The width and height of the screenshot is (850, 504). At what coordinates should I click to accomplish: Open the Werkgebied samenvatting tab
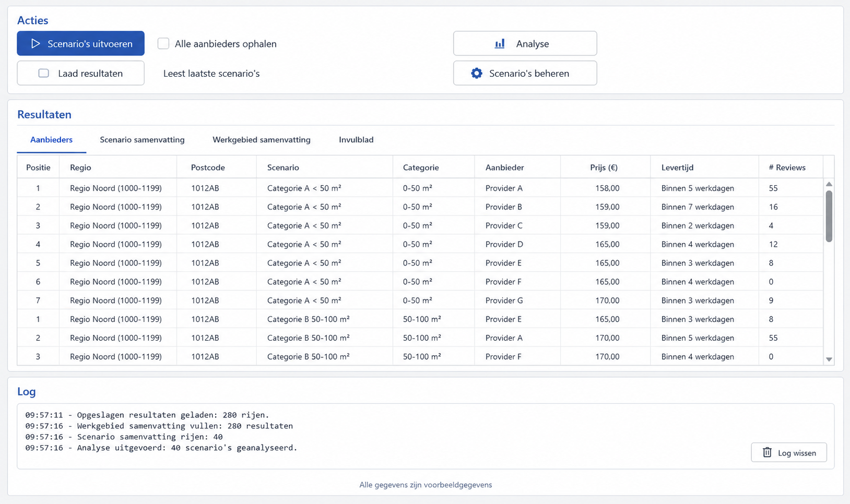262,140
